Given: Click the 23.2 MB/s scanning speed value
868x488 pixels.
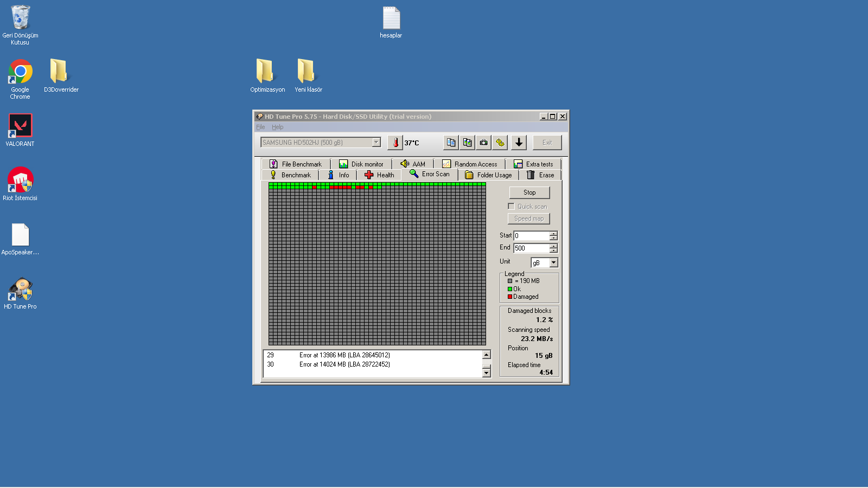Looking at the screenshot, I should [x=537, y=339].
